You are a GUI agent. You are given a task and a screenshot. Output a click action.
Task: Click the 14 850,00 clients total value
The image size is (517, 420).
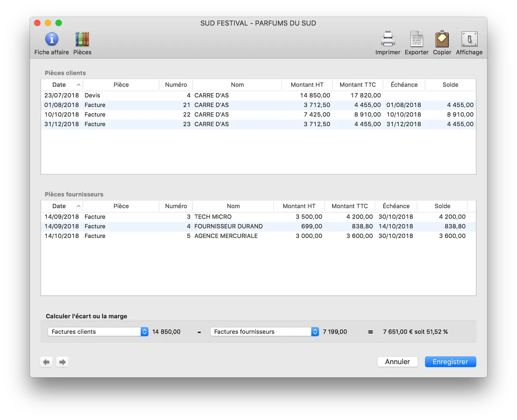[166, 332]
